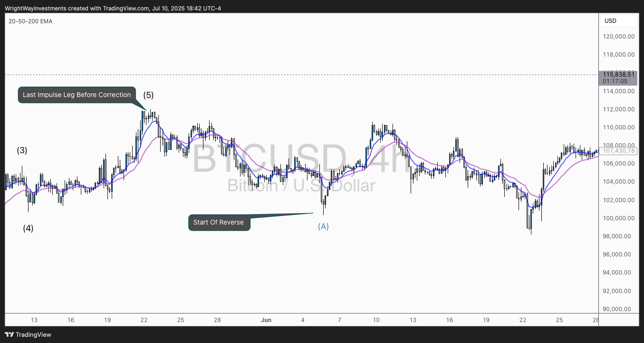Click date 7 on the time axis
Screen dimensions: 644x343
click(339, 320)
